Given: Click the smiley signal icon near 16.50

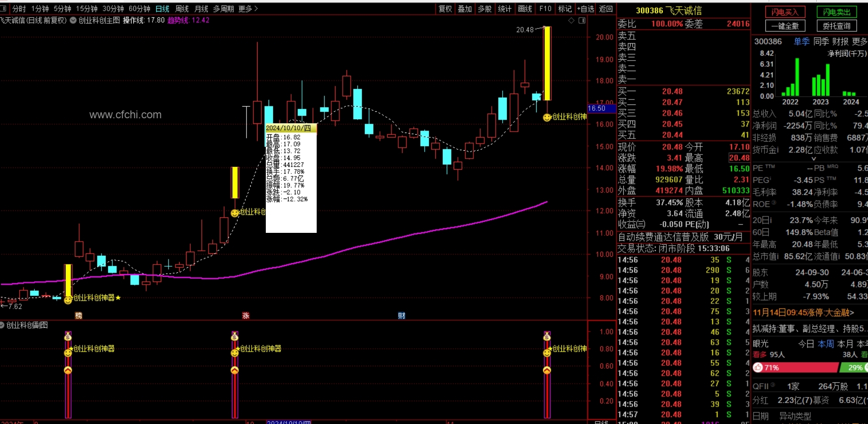Looking at the screenshot, I should 547,117.
